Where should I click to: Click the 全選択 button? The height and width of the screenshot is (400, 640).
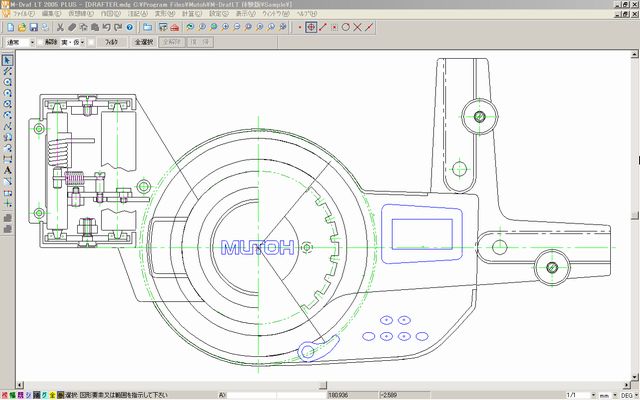pos(144,42)
